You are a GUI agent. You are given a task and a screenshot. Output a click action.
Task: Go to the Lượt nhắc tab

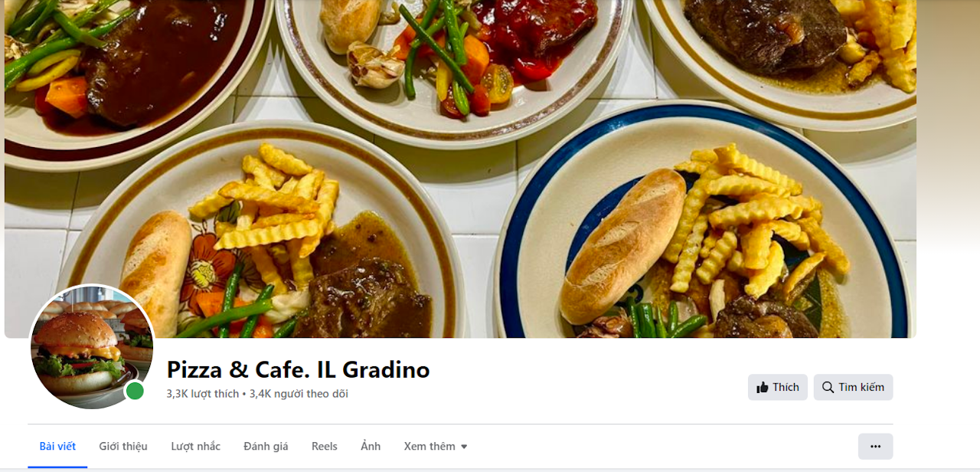coord(196,447)
